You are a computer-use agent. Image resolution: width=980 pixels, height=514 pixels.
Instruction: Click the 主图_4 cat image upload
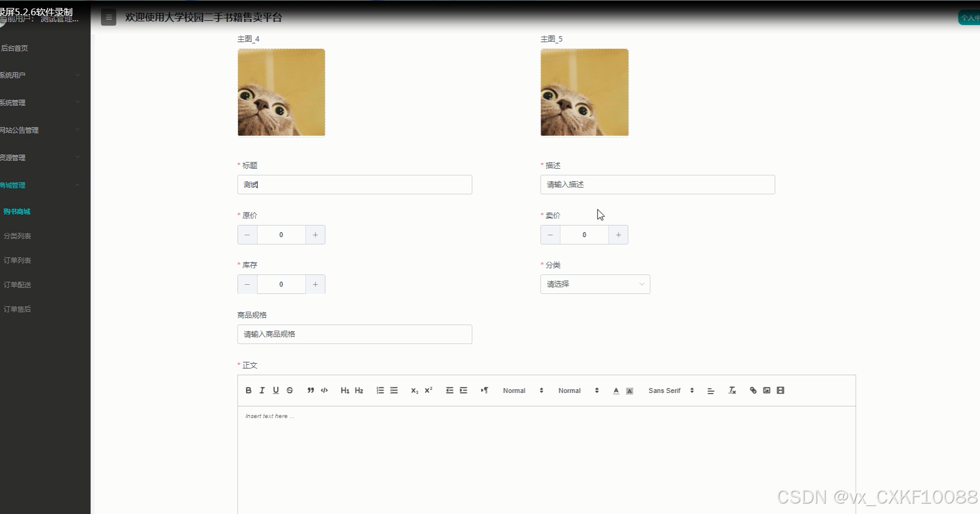pyautogui.click(x=281, y=92)
